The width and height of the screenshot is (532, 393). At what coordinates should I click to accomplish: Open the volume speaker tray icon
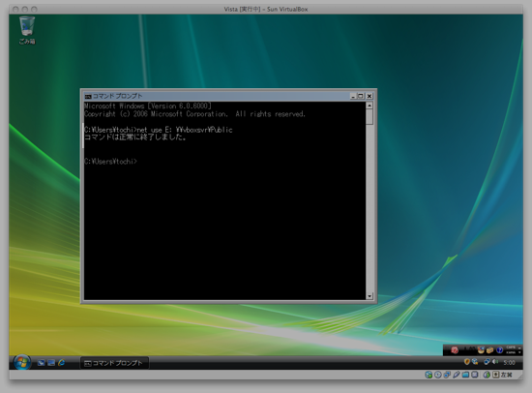point(495,362)
